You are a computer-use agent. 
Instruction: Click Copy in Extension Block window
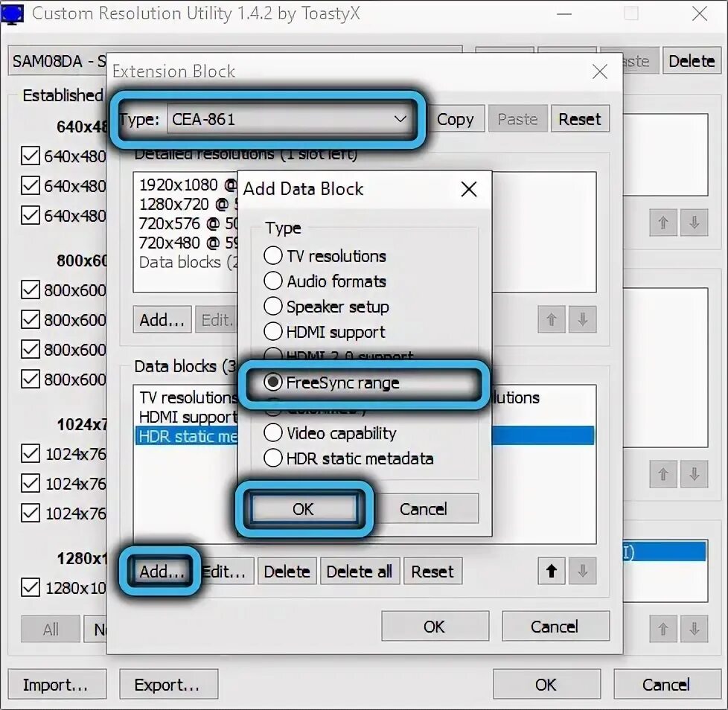click(x=455, y=119)
